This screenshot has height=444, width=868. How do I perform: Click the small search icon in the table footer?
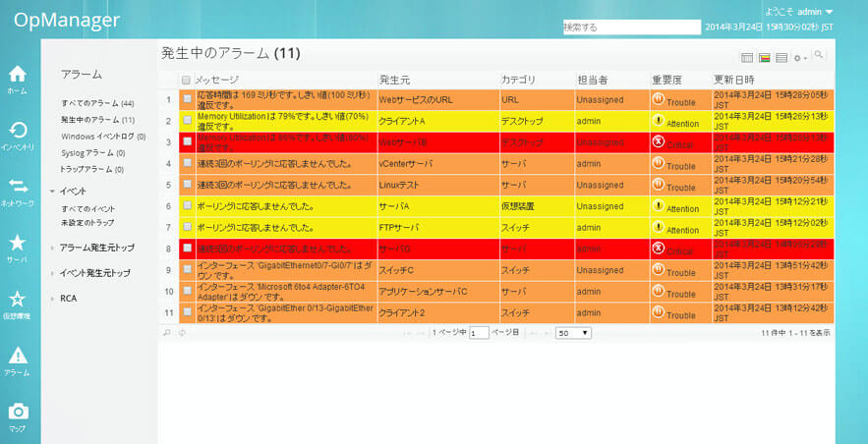tap(167, 333)
